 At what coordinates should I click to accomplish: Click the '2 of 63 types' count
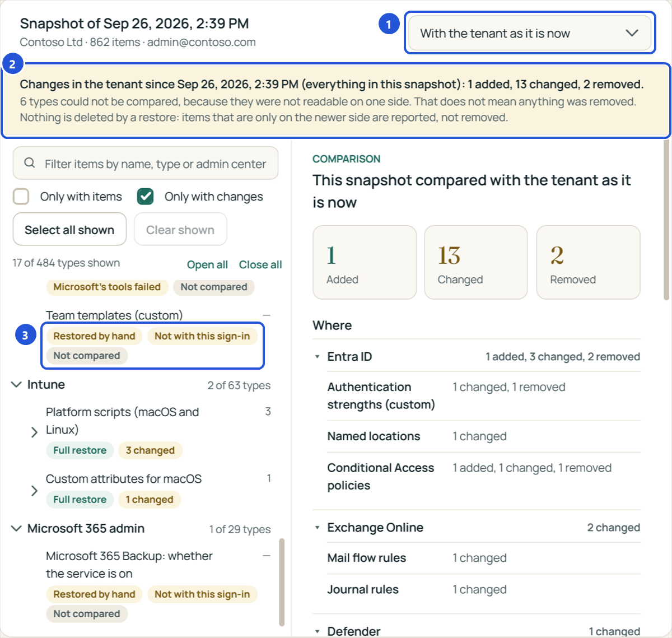(239, 385)
